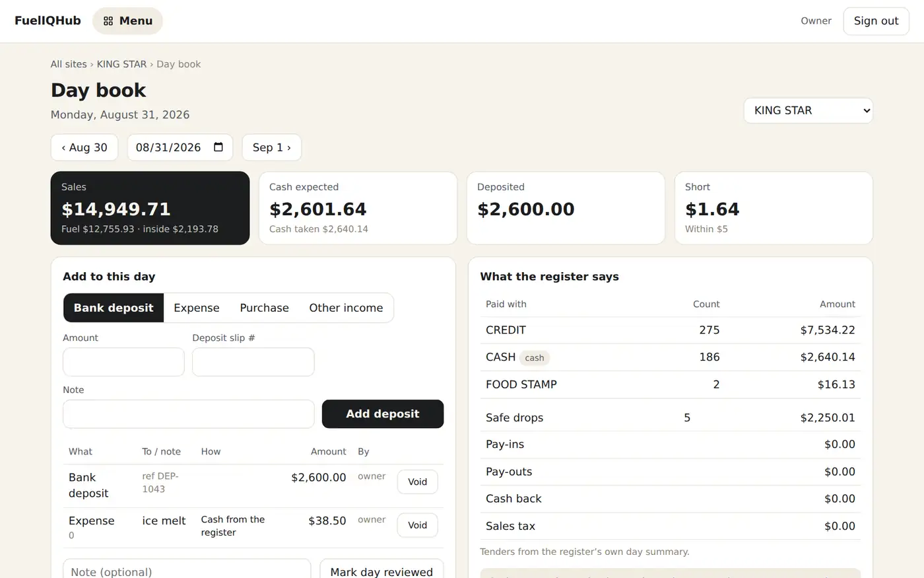Screen dimensions: 924x578
Task: Void the Bank deposit entry
Action: (417, 482)
